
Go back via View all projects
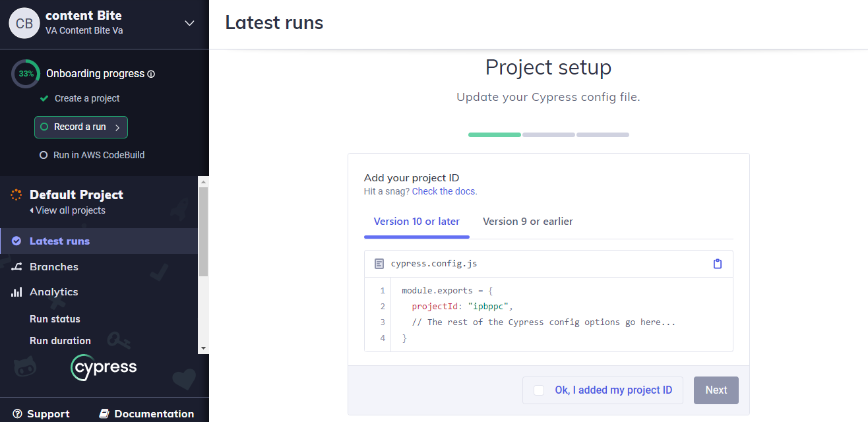click(67, 210)
